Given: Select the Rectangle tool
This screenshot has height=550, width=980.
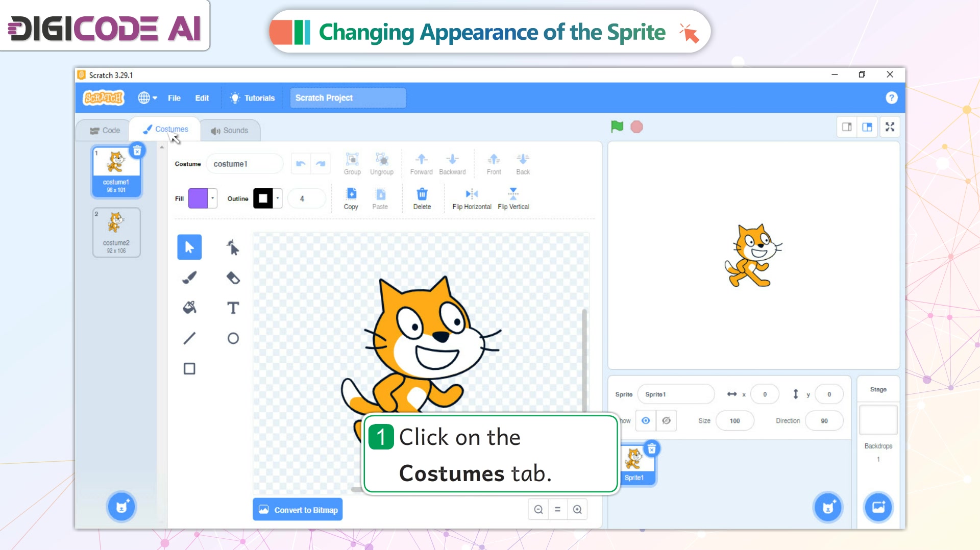Looking at the screenshot, I should pos(189,368).
